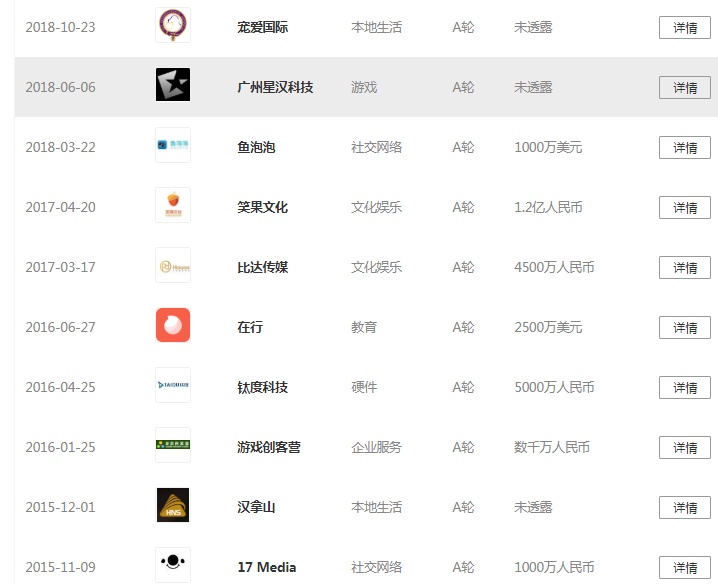718x584 pixels.
Task: Click 本地生活 category in 汉拿山 row
Action: coord(376,508)
